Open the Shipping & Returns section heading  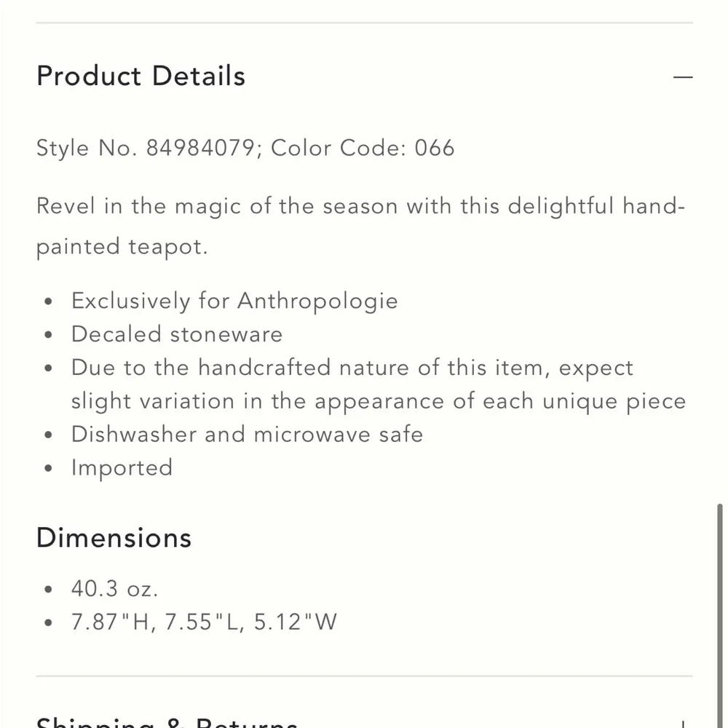pos(167,723)
